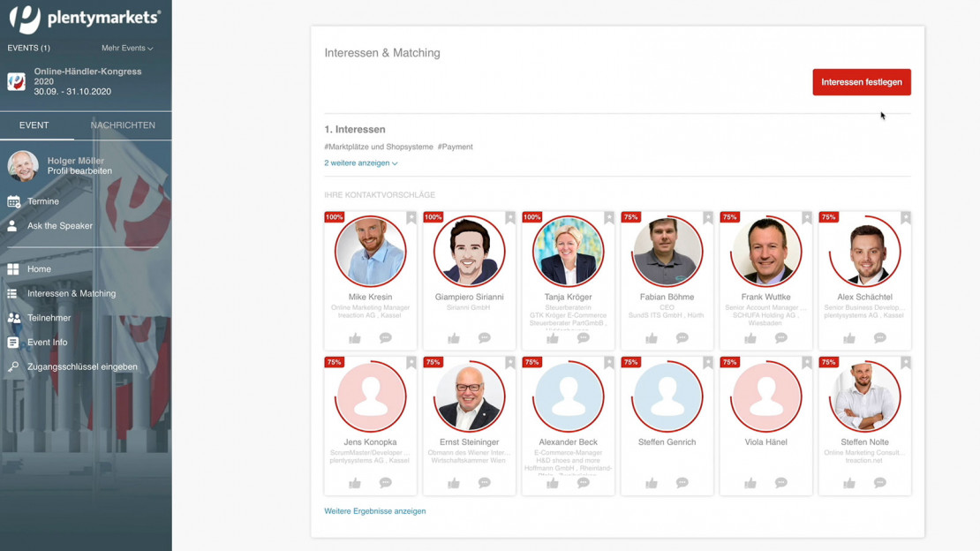Message Viola Hänel via the chat icon

pyautogui.click(x=781, y=483)
